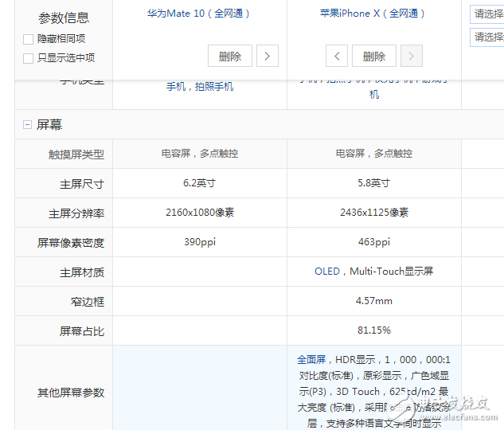The width and height of the screenshot is (504, 430).
Task: Click Mate 10's 电容屏，多点触控 cell
Action: coord(200,154)
